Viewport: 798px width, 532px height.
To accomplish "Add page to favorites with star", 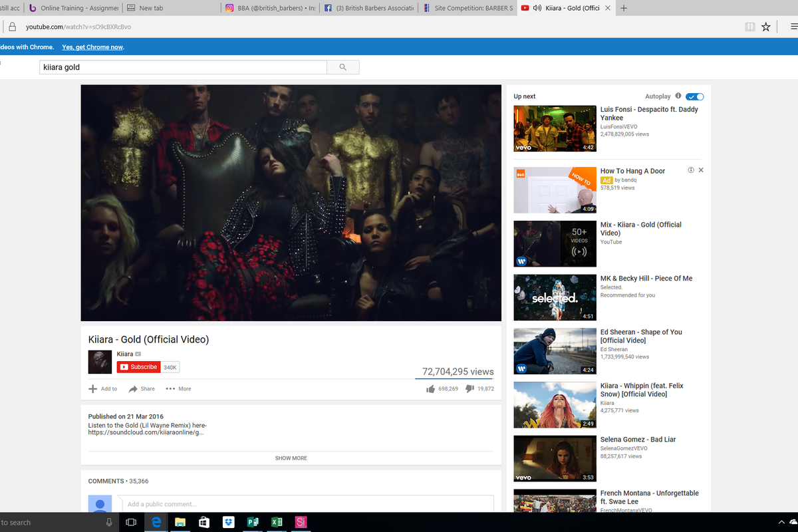I will click(x=766, y=27).
